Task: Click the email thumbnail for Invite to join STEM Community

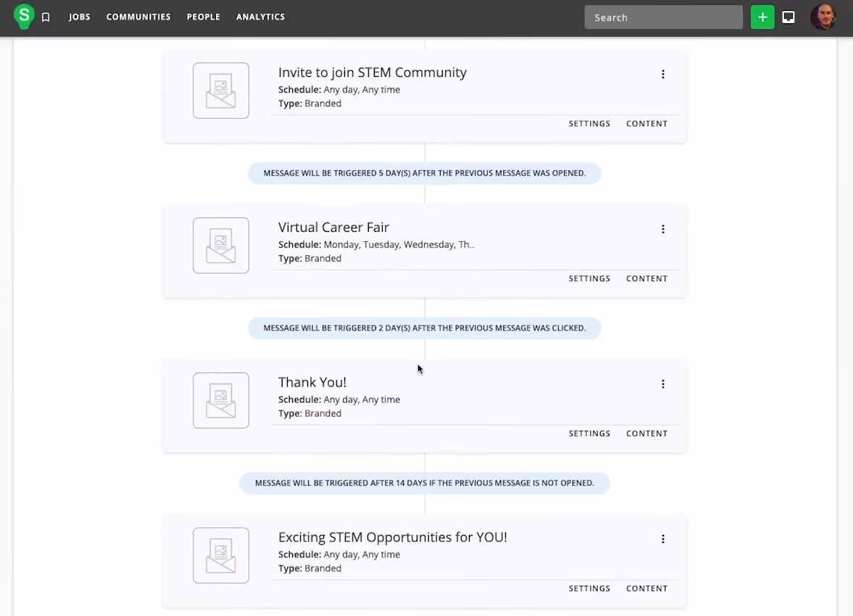Action: pos(221,91)
